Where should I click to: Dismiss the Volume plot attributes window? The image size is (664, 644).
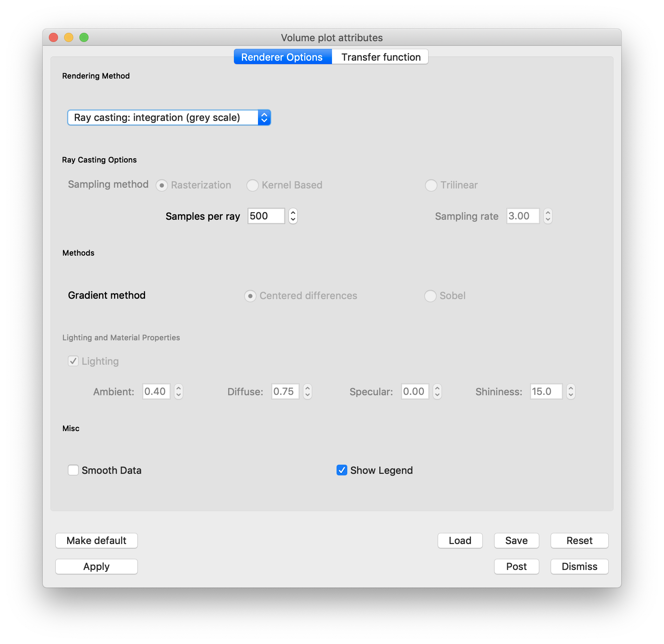click(x=580, y=567)
